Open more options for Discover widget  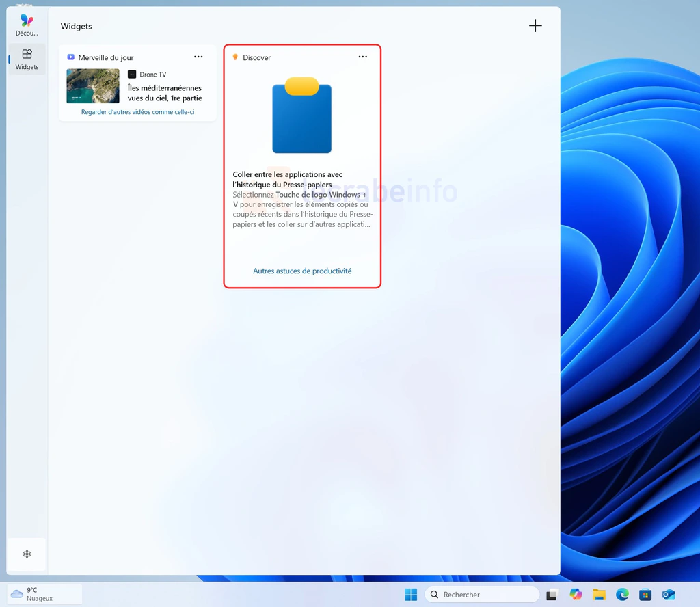point(362,57)
